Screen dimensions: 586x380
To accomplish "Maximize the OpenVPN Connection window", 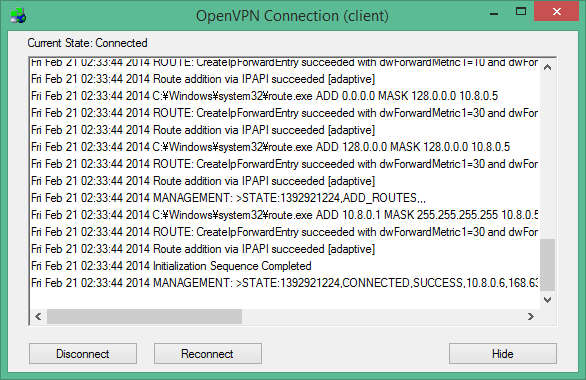I will pyautogui.click(x=521, y=12).
